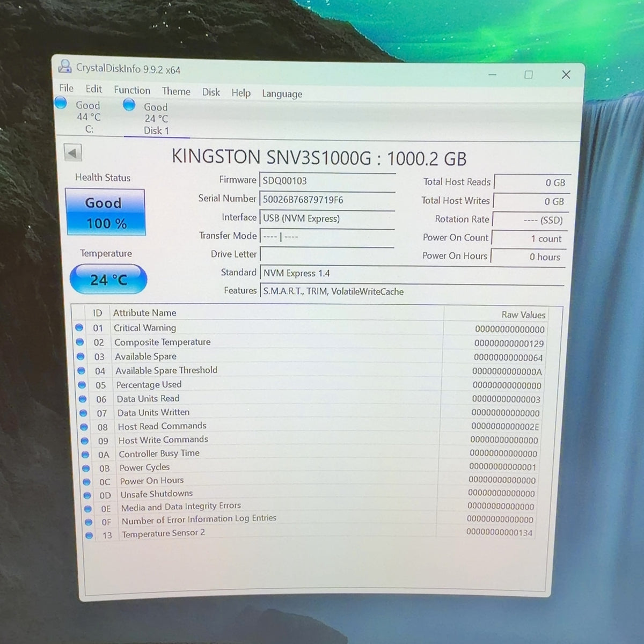Open the Function menu
This screenshot has height=644, width=644.
132,90
